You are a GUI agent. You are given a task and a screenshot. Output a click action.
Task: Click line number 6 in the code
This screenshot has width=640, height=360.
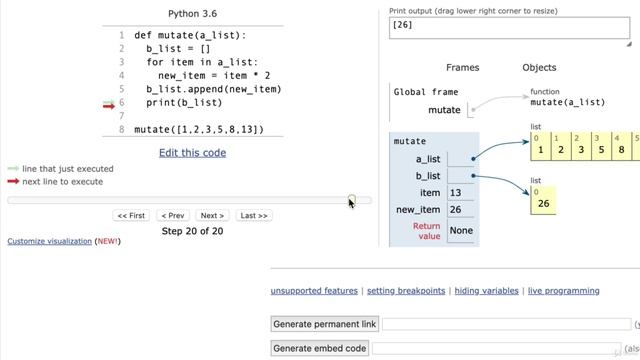[121, 102]
